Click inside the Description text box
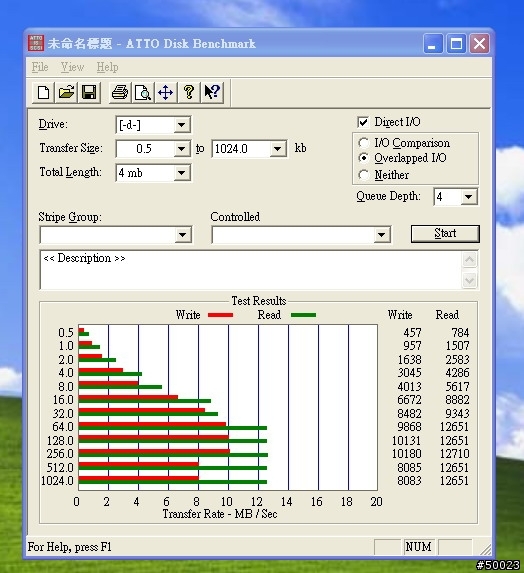 (251, 270)
